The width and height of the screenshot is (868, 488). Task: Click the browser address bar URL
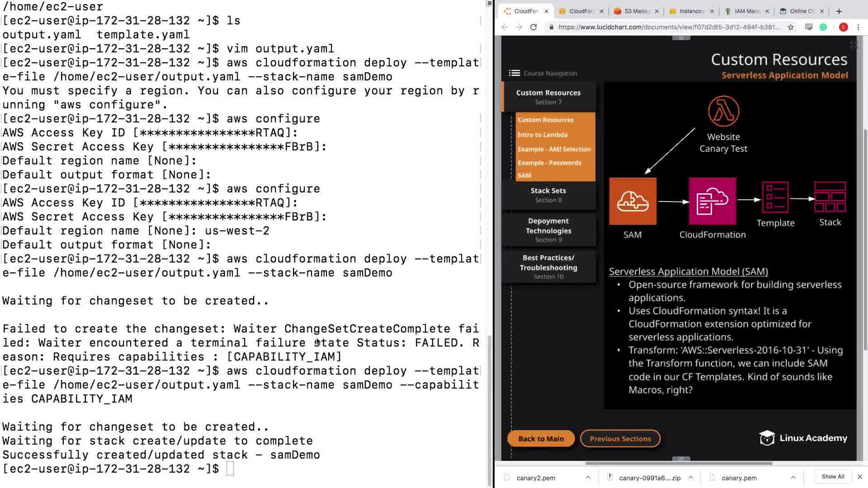[x=669, y=27]
